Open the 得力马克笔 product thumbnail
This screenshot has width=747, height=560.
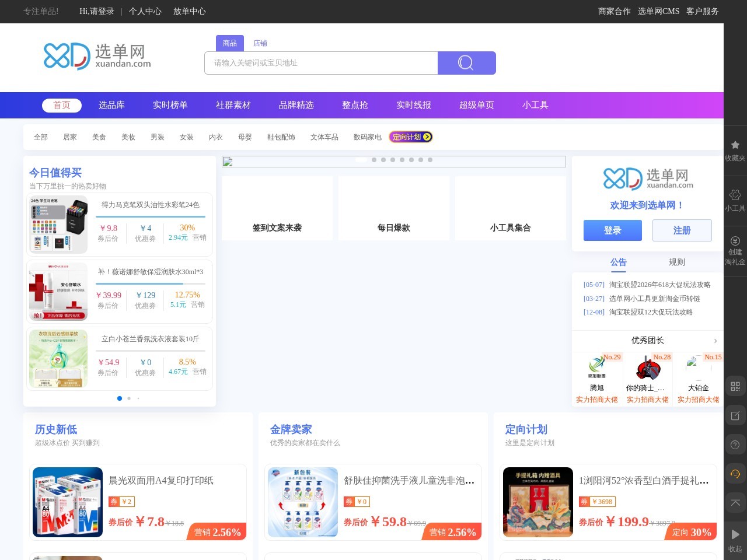click(x=58, y=225)
